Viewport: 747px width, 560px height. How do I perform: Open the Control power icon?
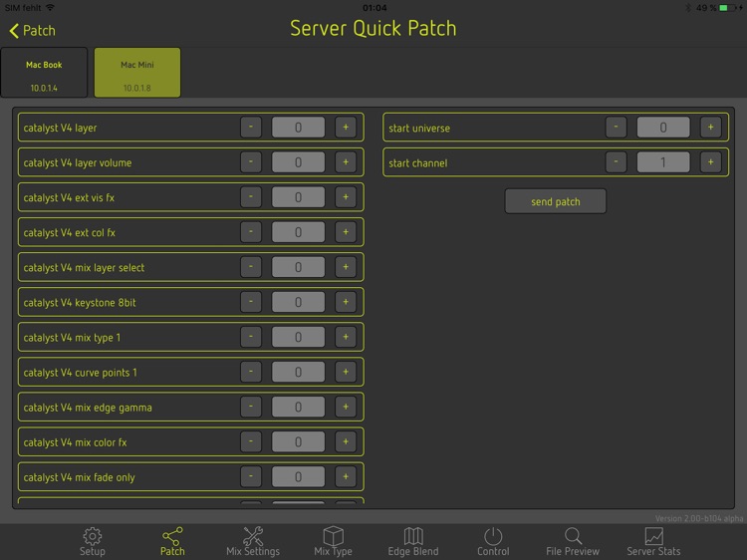(x=493, y=536)
